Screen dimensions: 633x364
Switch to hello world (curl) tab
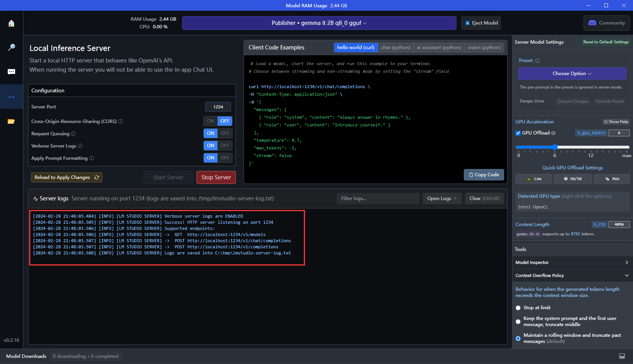[x=356, y=48]
